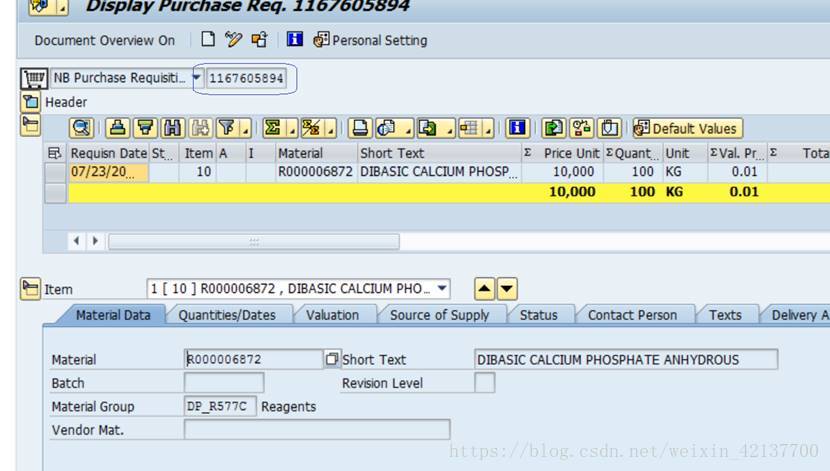Image resolution: width=830 pixels, height=471 pixels.
Task: Click the Create new document icon
Action: pyautogui.click(x=208, y=39)
